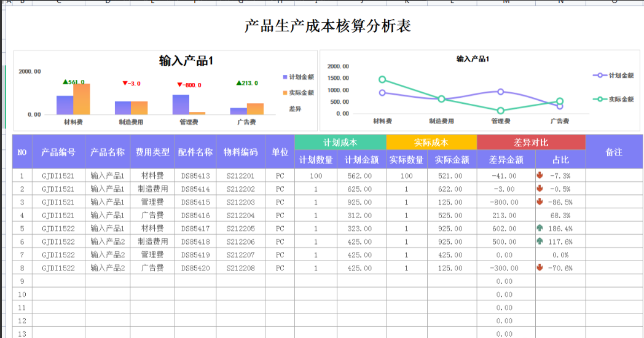The image size is (644, 338).
Task: Click the difference cell 602.00
Action: (x=506, y=229)
